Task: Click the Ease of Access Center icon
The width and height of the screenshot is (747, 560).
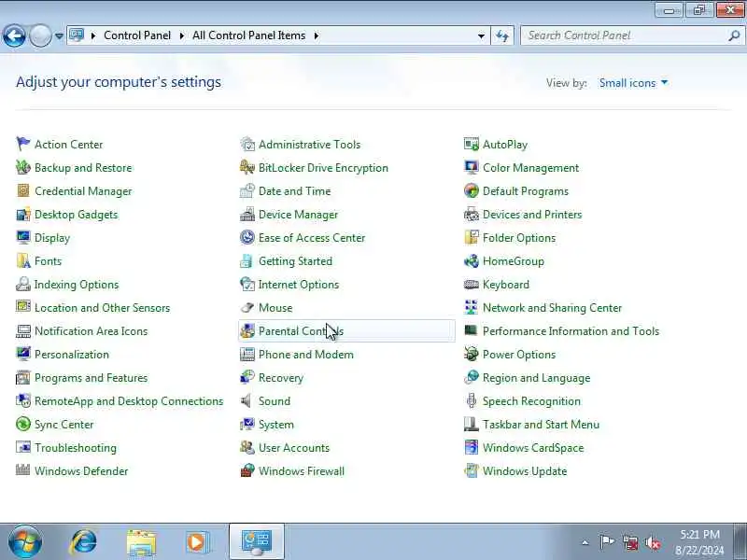Action: (x=247, y=237)
